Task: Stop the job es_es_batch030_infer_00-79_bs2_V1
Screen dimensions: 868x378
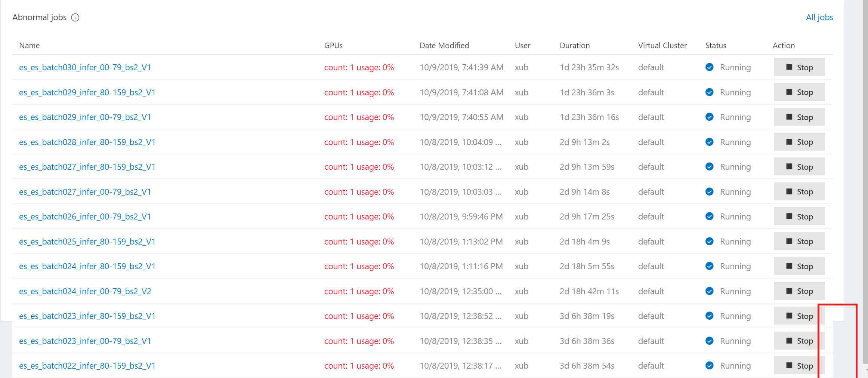Action: tap(799, 67)
